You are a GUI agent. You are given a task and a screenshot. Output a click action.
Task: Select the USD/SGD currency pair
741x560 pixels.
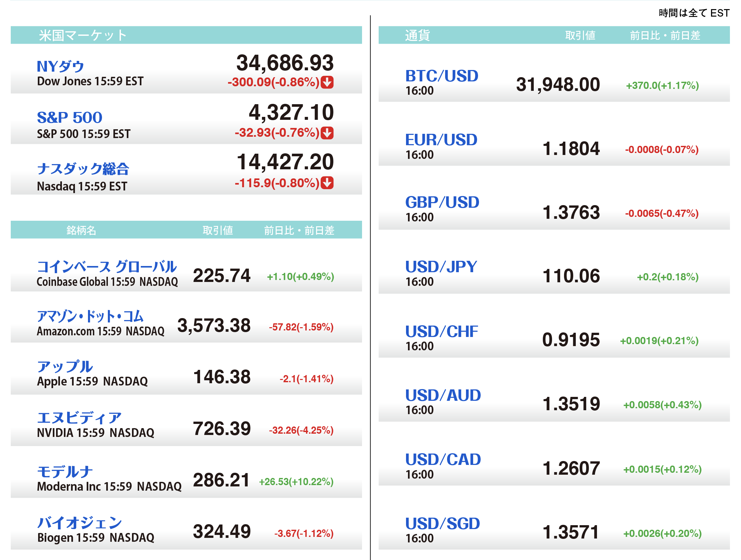click(x=442, y=524)
